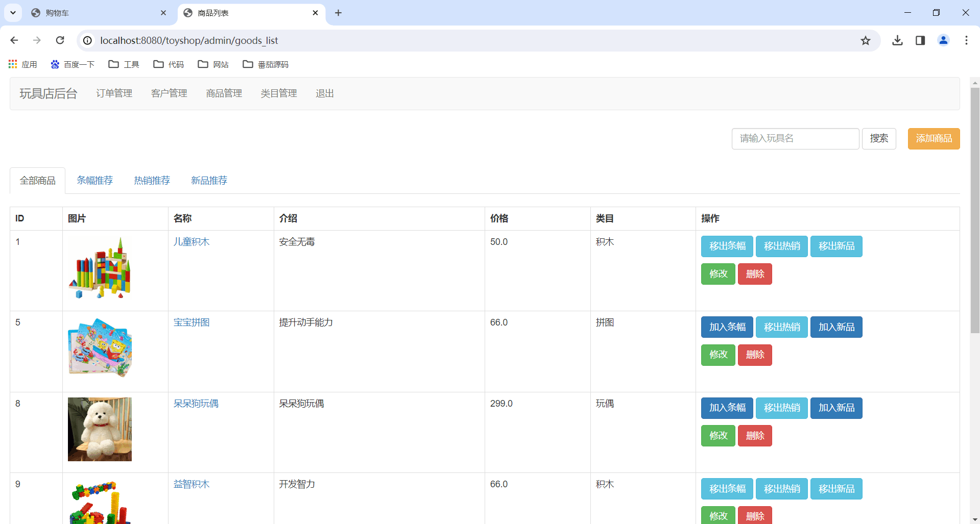
Task: Open the 益智积木 product link
Action: [x=192, y=484]
